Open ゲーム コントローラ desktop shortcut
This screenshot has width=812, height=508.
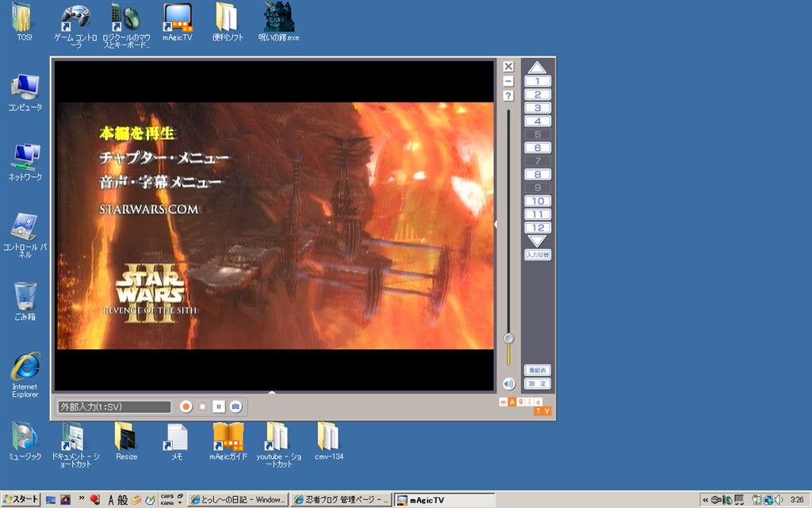[x=75, y=25]
